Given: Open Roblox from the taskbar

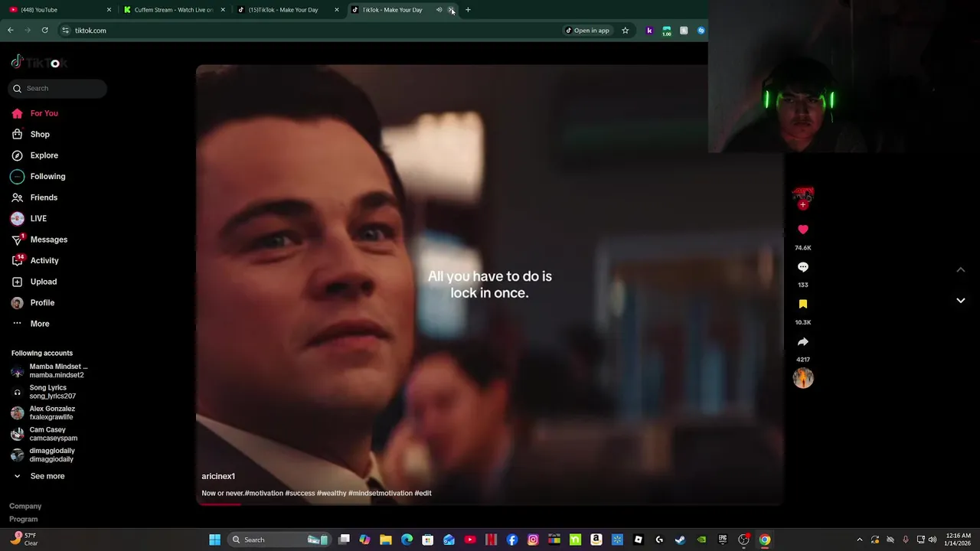Looking at the screenshot, I should (x=639, y=540).
